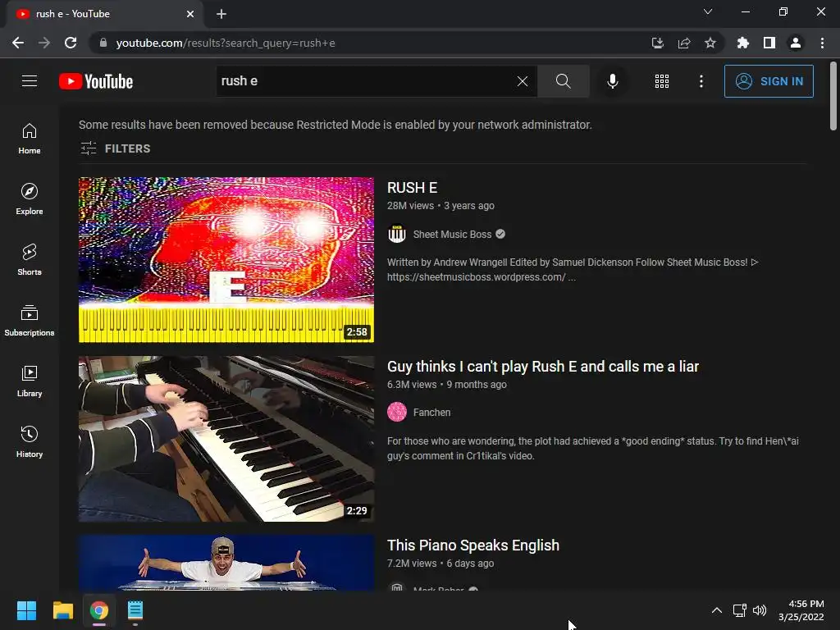The image size is (840, 630).
Task: Open a new tab with plus button
Action: (221, 14)
